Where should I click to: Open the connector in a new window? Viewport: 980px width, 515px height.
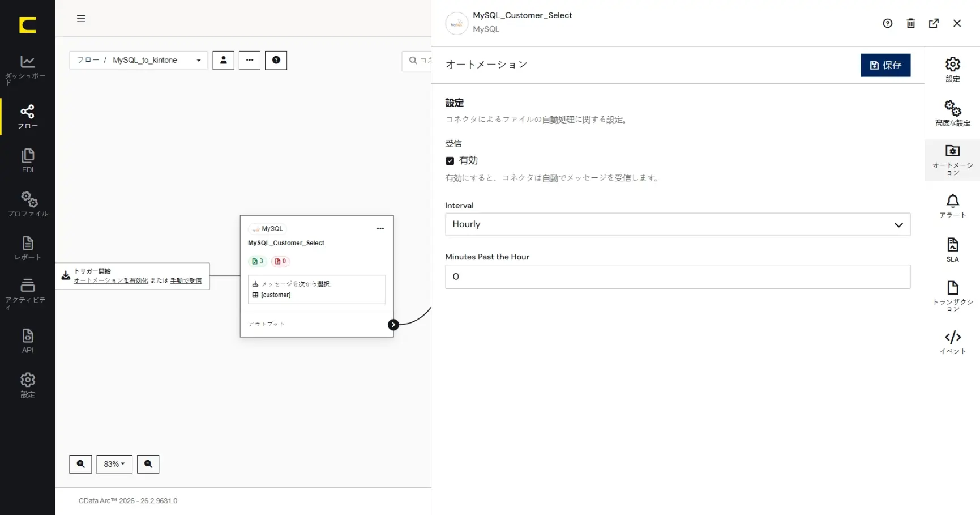click(x=934, y=23)
